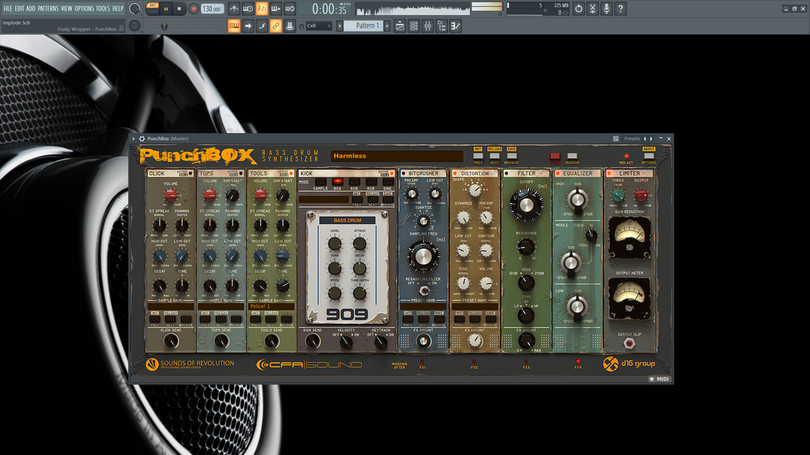The image size is (810, 455).
Task: Click the red CLICK volume knob
Action: [x=170, y=195]
